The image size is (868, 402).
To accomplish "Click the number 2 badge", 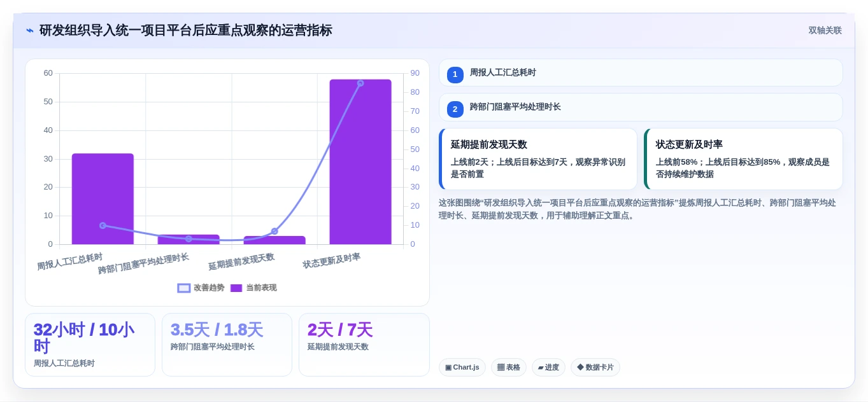I will coord(455,109).
